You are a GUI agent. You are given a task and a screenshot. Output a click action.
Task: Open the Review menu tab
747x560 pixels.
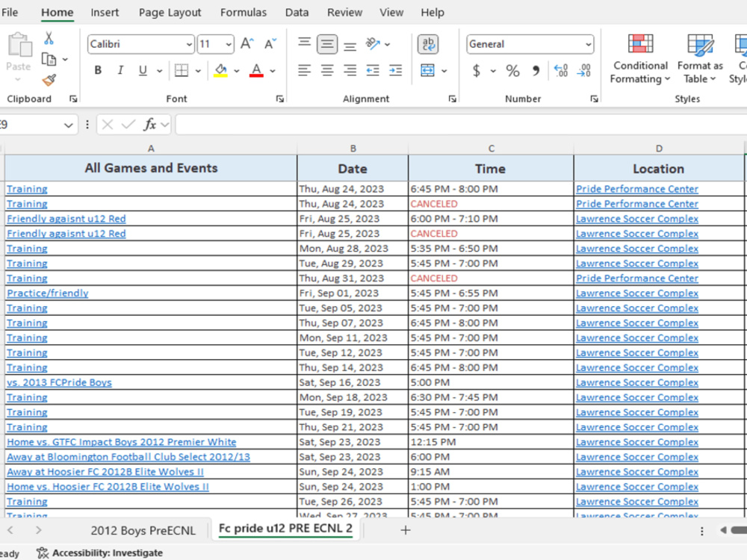click(x=344, y=12)
